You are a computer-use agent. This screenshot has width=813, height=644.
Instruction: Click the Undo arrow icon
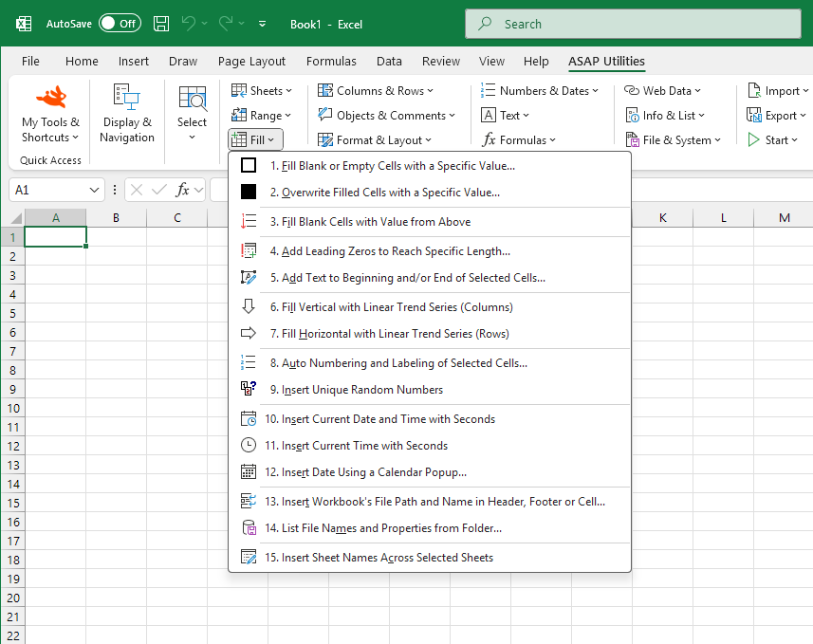[x=190, y=23]
